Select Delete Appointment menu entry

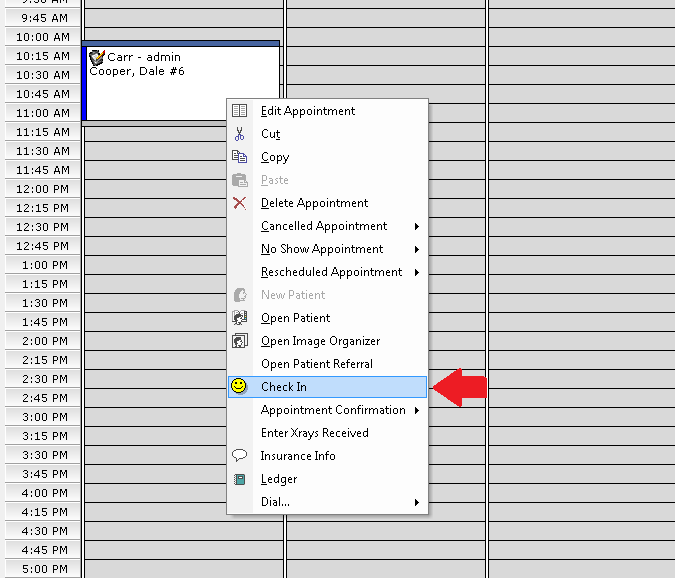pyautogui.click(x=314, y=203)
